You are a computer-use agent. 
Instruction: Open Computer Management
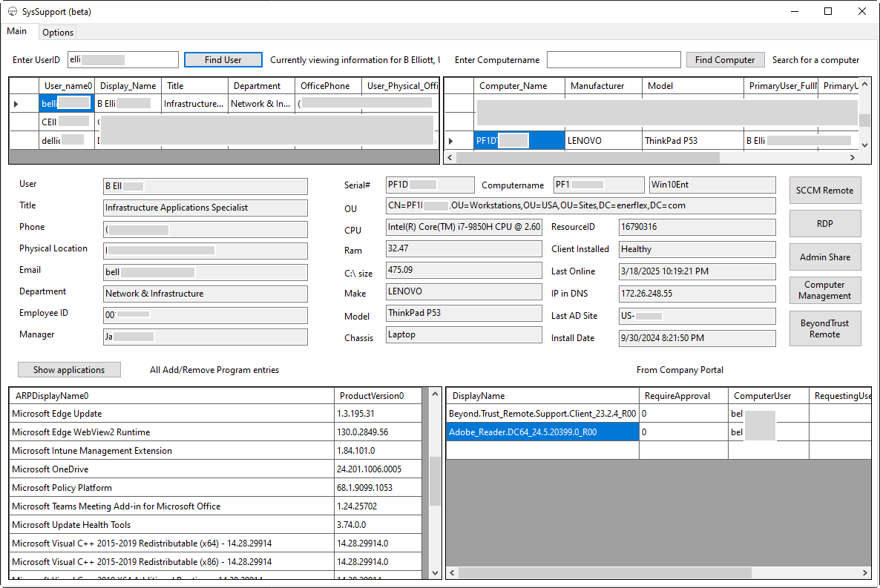824,290
